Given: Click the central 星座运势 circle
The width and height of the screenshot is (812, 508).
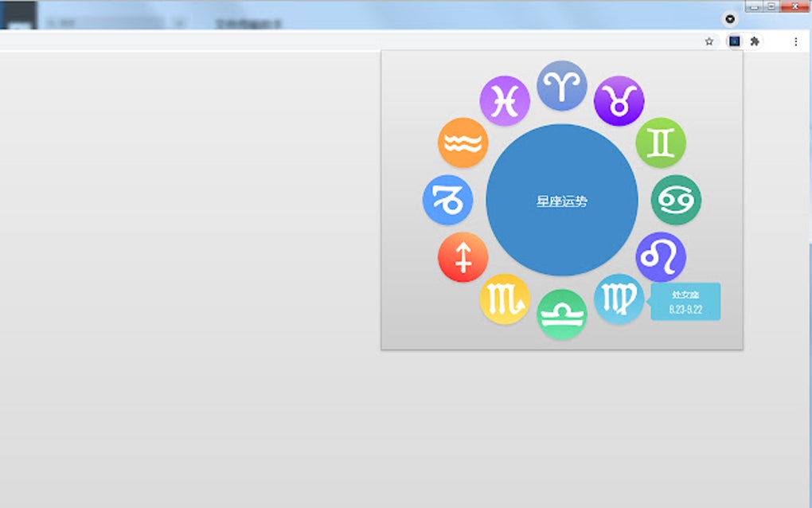Looking at the screenshot, I should [x=562, y=200].
